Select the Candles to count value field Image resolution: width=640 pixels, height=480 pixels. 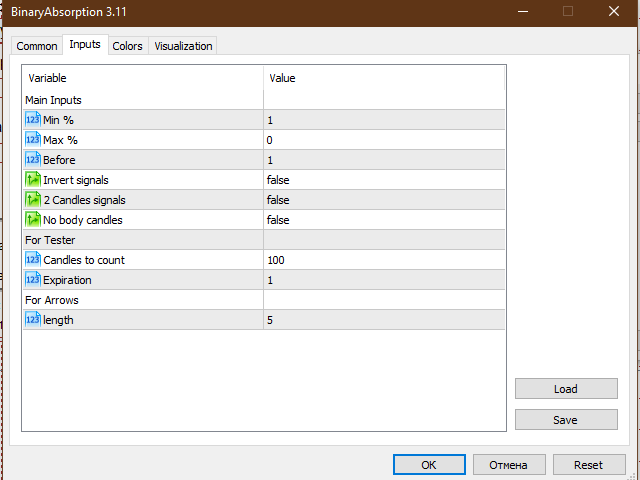(x=384, y=260)
